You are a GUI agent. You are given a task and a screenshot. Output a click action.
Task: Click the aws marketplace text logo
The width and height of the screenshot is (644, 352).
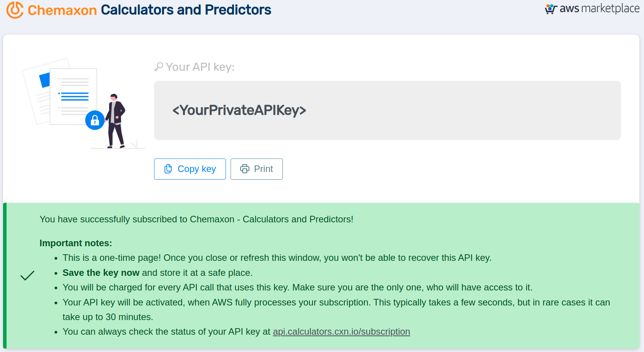[599, 8]
